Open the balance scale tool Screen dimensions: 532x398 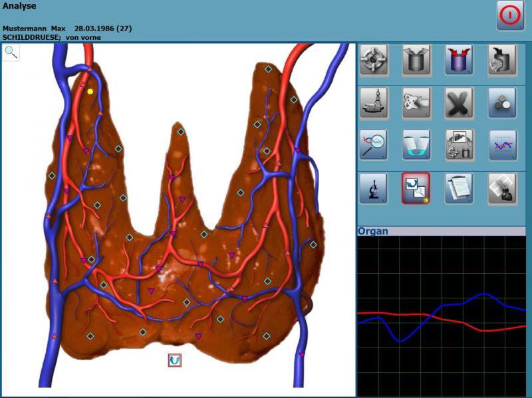click(x=374, y=103)
